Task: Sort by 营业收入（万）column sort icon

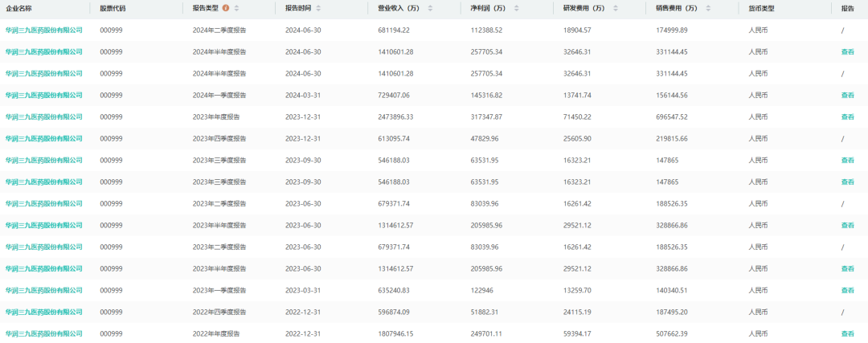Action: (x=430, y=8)
